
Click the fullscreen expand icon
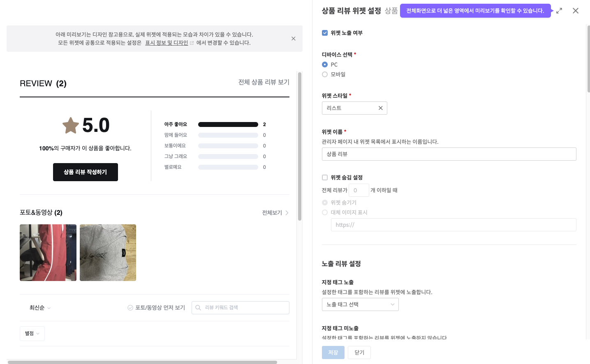pyautogui.click(x=559, y=11)
